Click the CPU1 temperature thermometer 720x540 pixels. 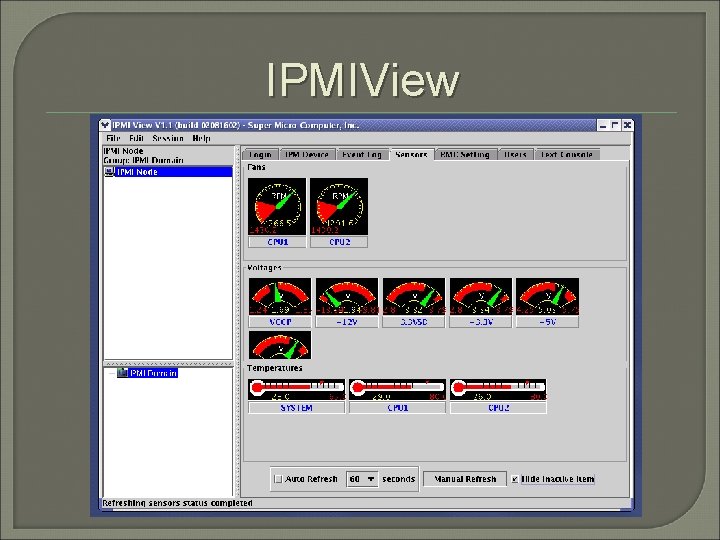click(x=397, y=389)
